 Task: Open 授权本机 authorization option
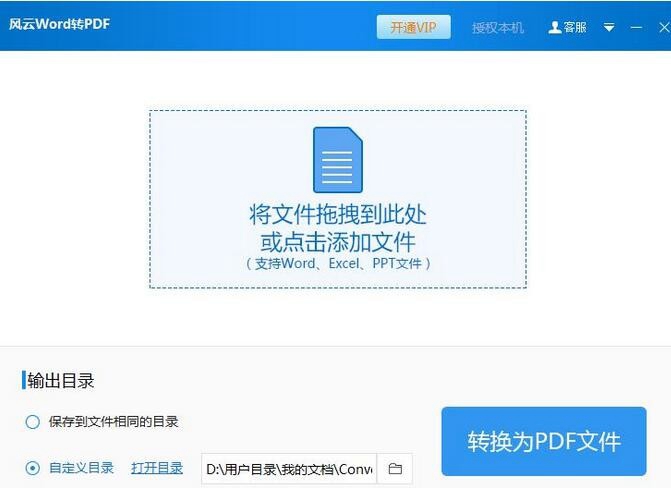498,28
